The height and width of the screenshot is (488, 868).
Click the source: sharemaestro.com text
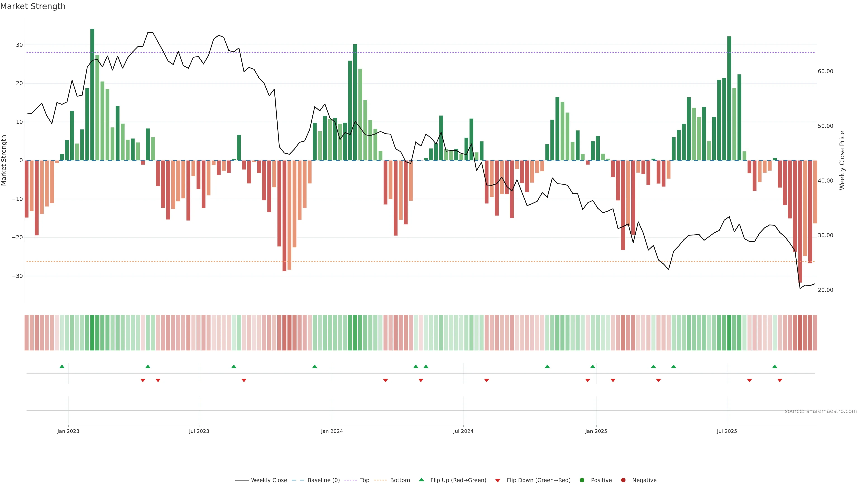pyautogui.click(x=821, y=411)
